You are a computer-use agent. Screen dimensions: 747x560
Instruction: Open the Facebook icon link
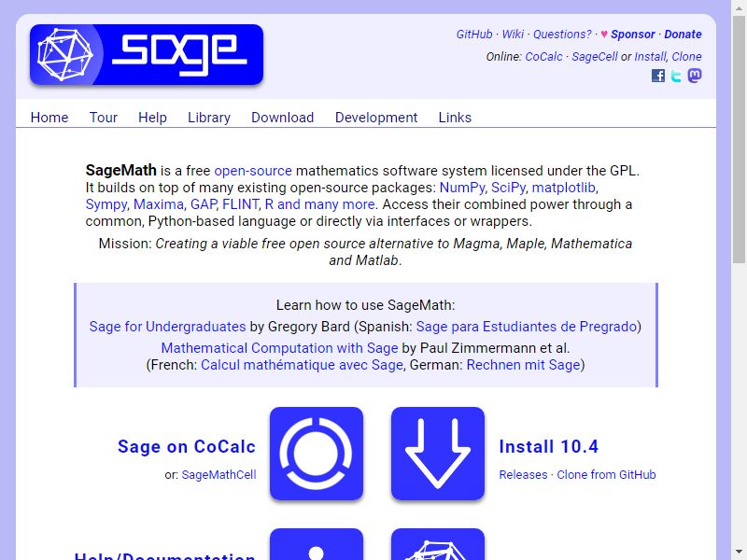[658, 76]
